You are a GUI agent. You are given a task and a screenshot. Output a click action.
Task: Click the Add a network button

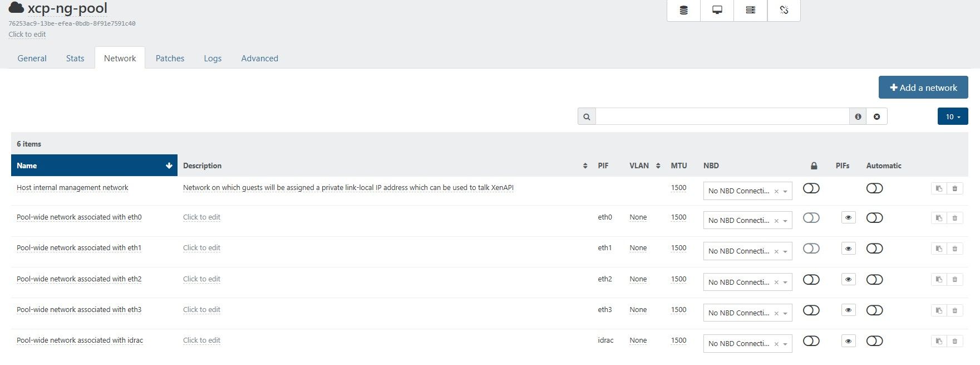[923, 87]
